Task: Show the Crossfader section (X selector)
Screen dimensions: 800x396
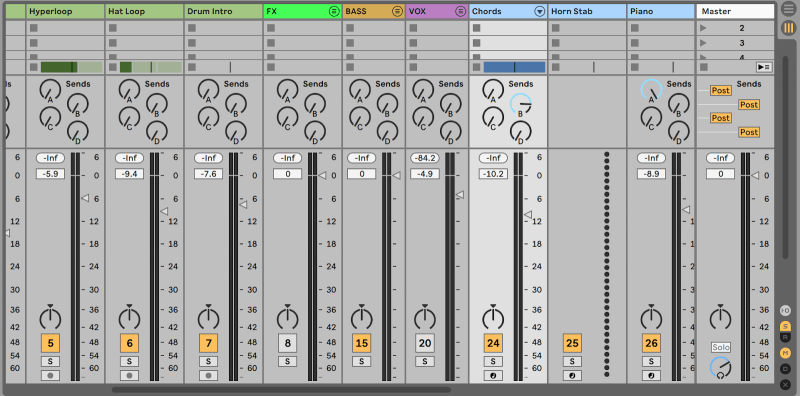Action: tap(786, 384)
